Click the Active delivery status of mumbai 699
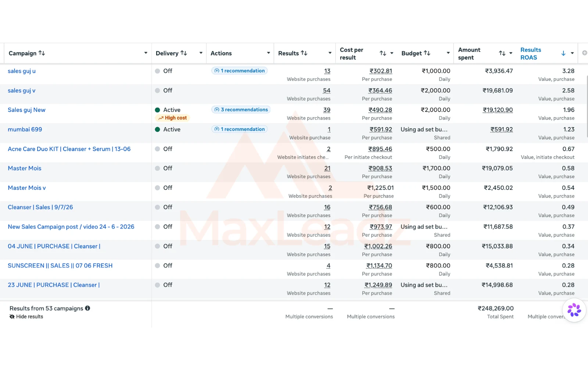 168,130
